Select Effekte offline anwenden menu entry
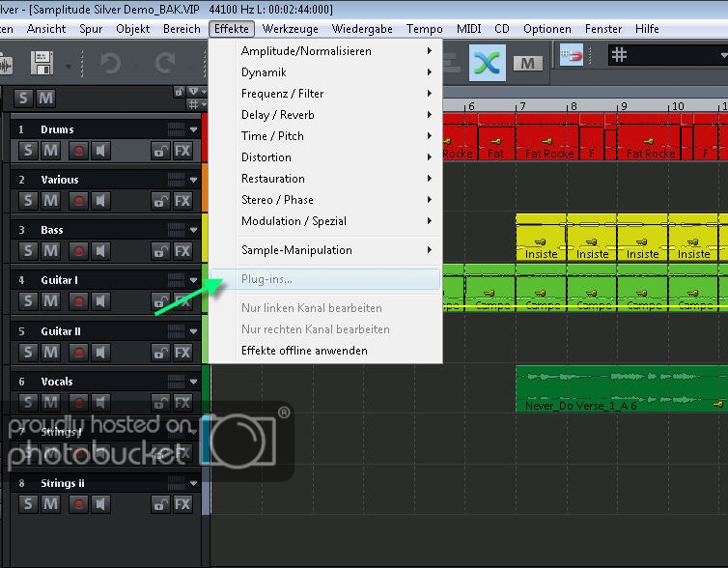Image resolution: width=728 pixels, height=568 pixels. point(304,351)
